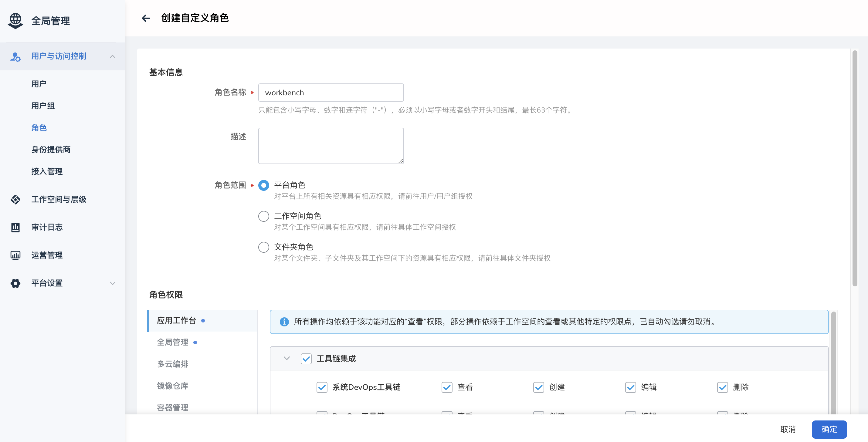Click the 确定 button

click(x=829, y=430)
